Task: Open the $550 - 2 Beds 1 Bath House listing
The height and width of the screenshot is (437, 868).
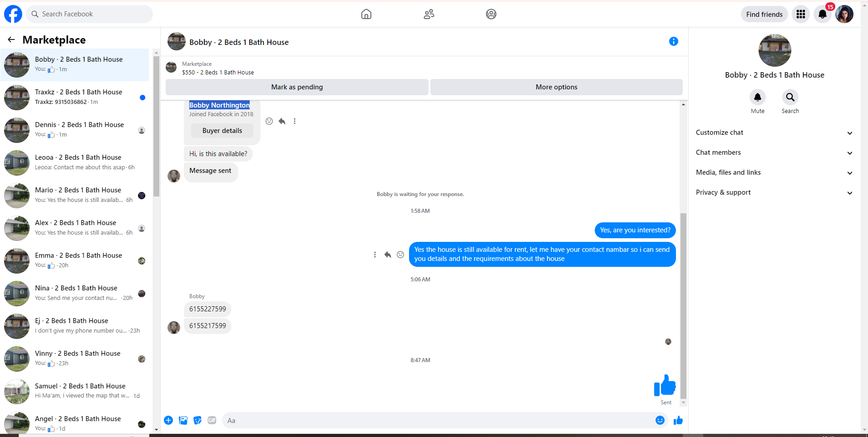Action: (x=218, y=72)
